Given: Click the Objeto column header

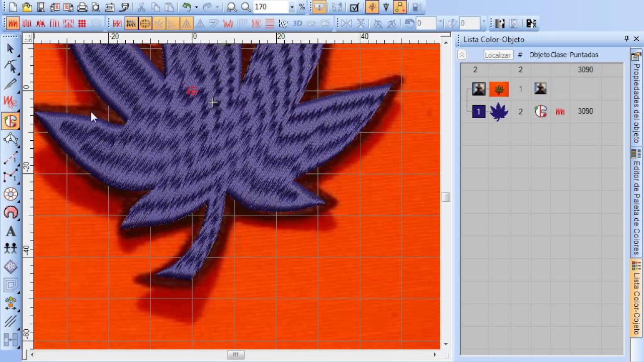Looking at the screenshot, I should point(539,55).
